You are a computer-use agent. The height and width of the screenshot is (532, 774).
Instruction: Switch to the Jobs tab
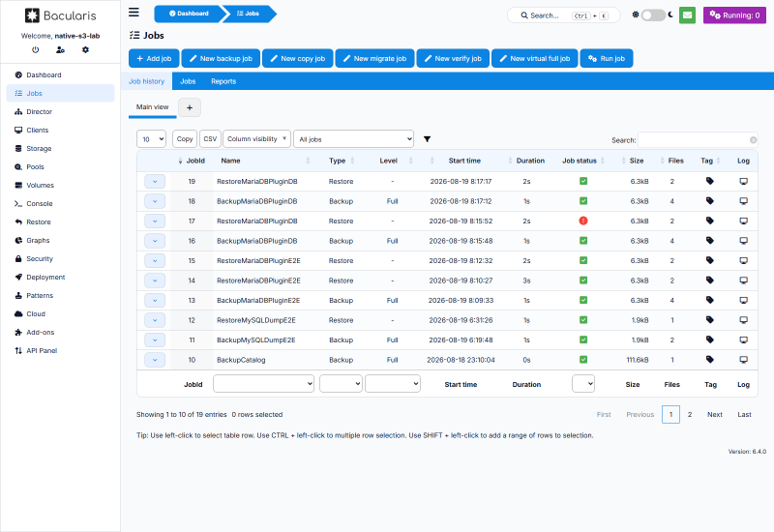[188, 81]
